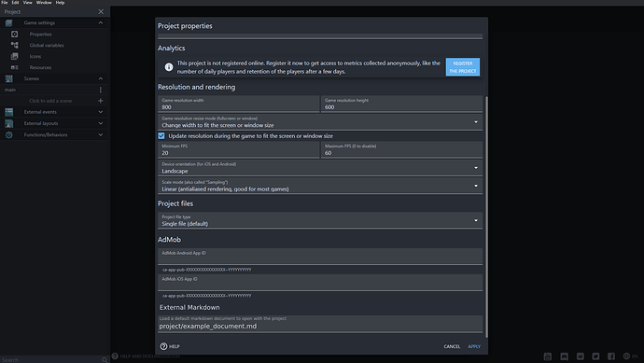Image resolution: width=644 pixels, height=363 pixels.
Task: Click the dialog vertical scrollbar
Action: [x=486, y=216]
